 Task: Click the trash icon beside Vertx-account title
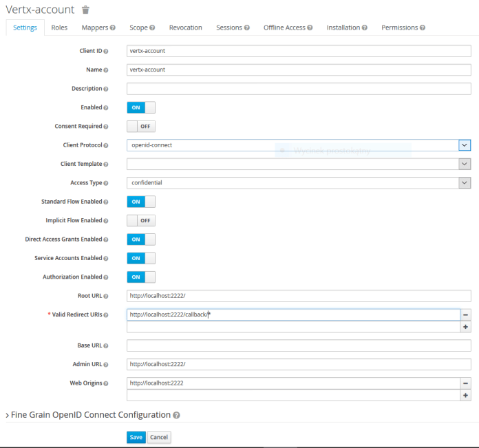point(85,10)
